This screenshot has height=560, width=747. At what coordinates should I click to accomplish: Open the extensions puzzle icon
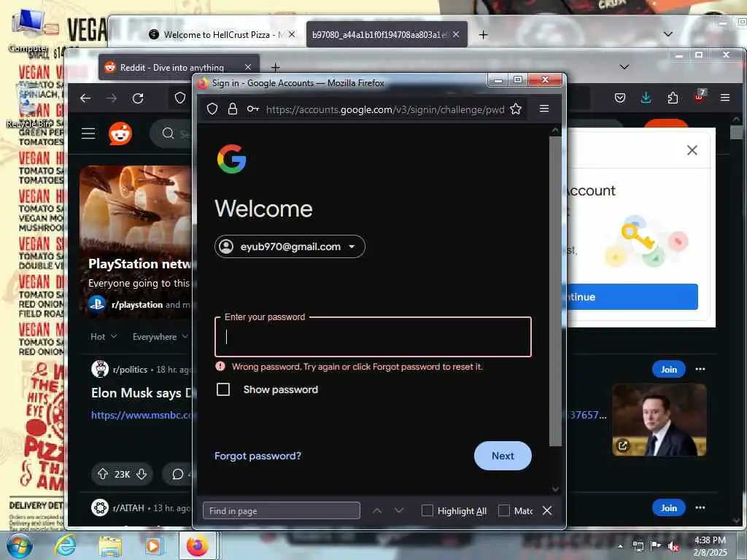(673, 98)
